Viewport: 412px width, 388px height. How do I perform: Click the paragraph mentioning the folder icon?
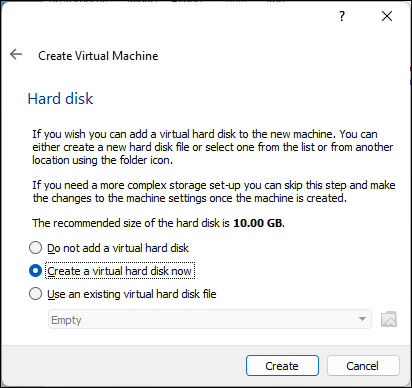tap(213, 147)
